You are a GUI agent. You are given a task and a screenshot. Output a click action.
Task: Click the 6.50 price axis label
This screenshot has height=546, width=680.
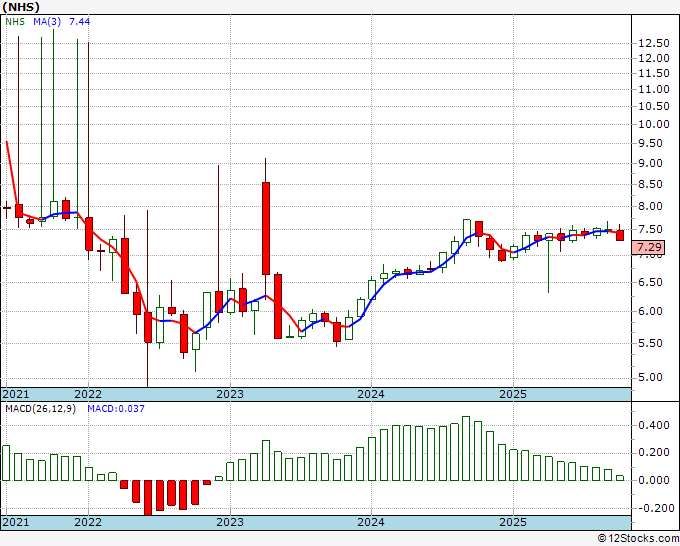coord(650,282)
